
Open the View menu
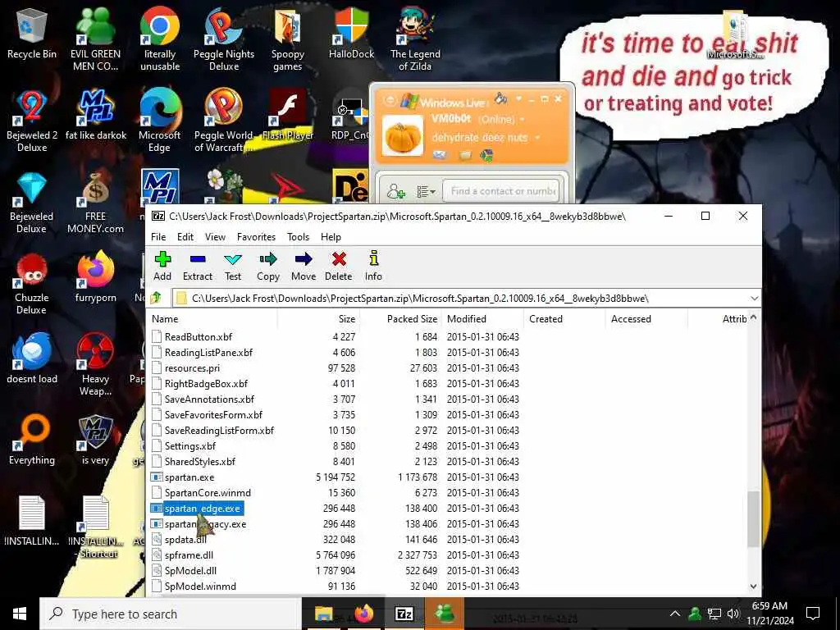(216, 237)
